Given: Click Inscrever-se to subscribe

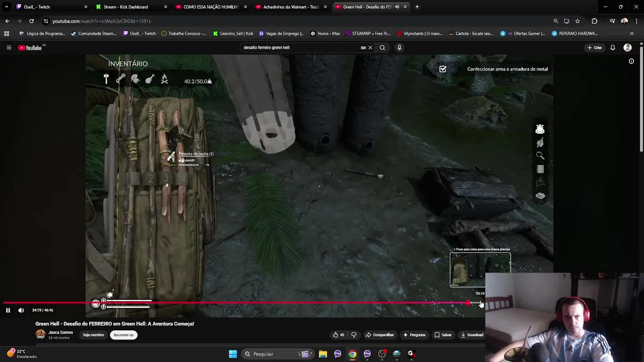Looking at the screenshot, I should [x=124, y=335].
